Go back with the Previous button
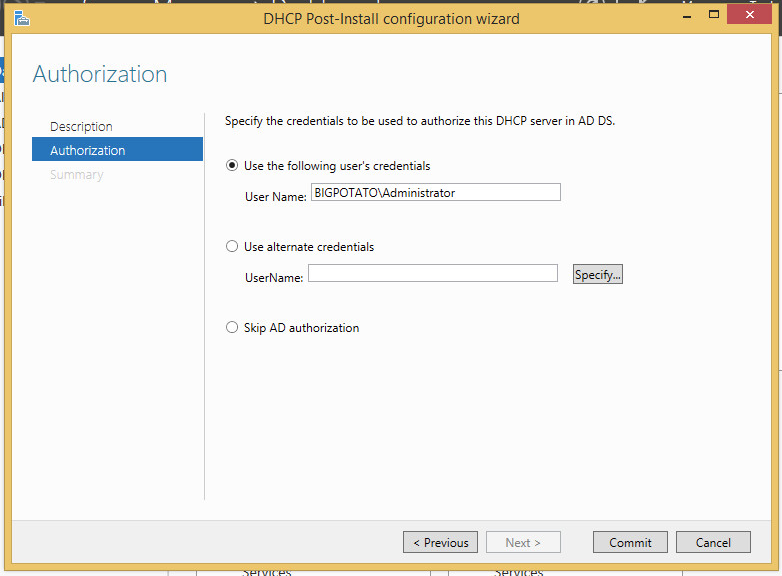The width and height of the screenshot is (782, 576). click(440, 542)
